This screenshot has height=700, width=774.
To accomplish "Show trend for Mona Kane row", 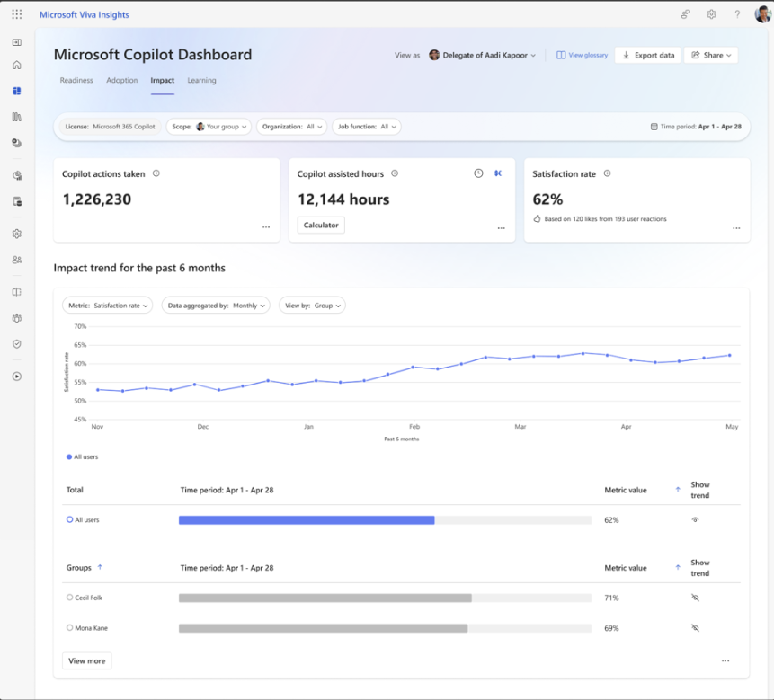I will [695, 628].
